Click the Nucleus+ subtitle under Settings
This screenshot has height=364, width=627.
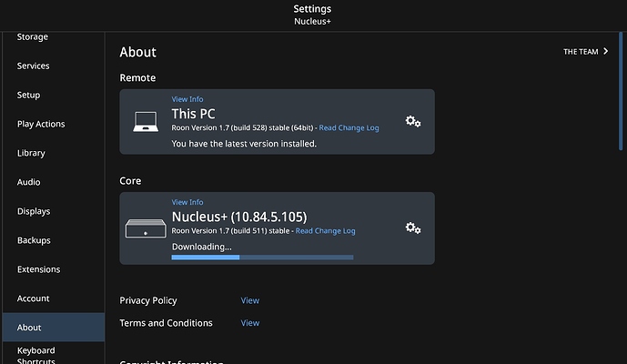312,22
